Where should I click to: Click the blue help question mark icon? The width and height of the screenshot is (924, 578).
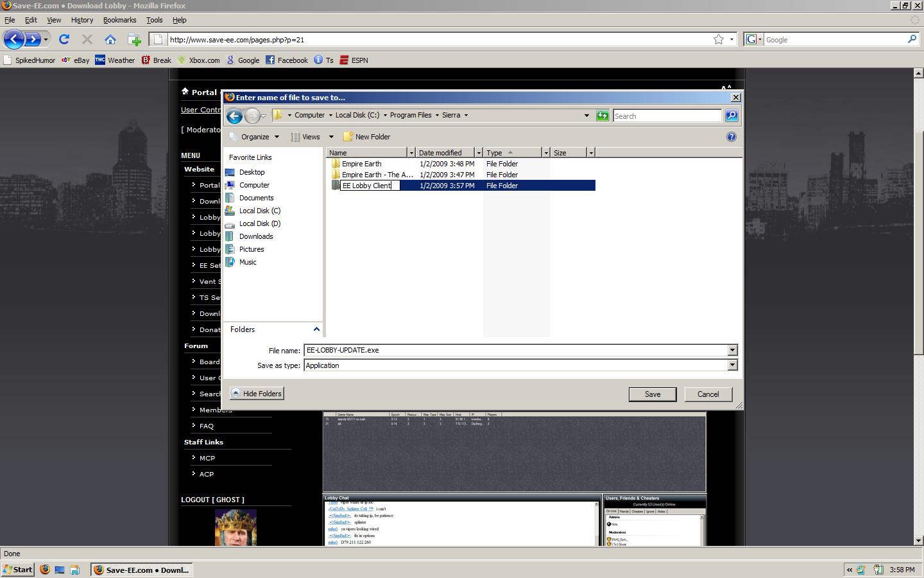pos(731,137)
